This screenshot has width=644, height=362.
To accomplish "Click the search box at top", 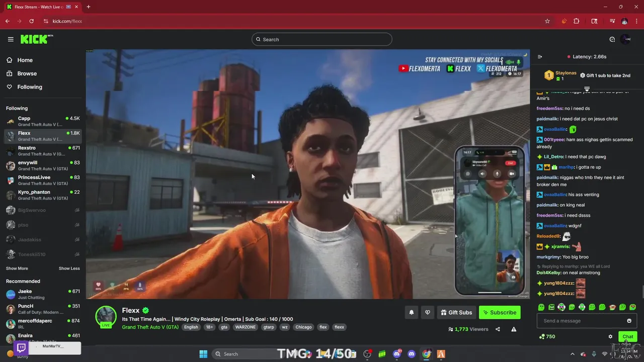I will tap(322, 39).
